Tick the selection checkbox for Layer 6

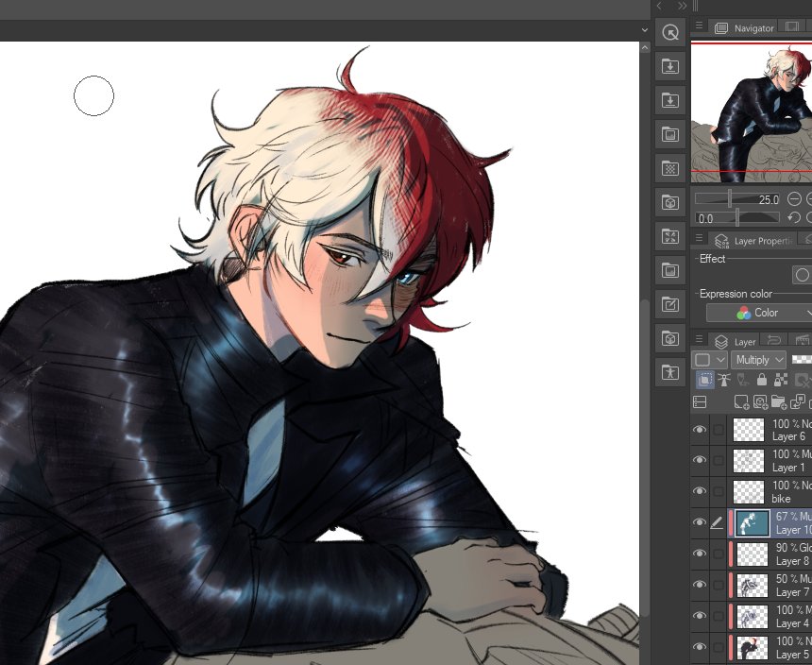click(x=719, y=430)
